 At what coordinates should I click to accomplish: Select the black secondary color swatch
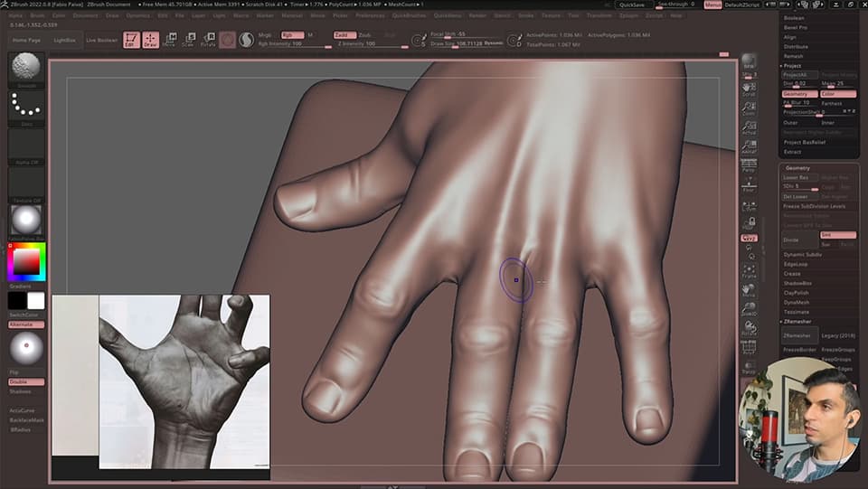tap(17, 300)
